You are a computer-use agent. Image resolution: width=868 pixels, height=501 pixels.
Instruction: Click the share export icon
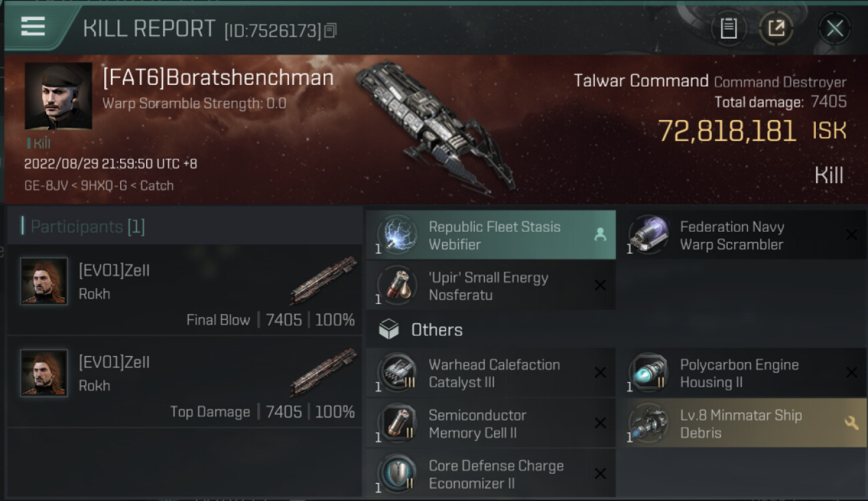click(x=776, y=28)
